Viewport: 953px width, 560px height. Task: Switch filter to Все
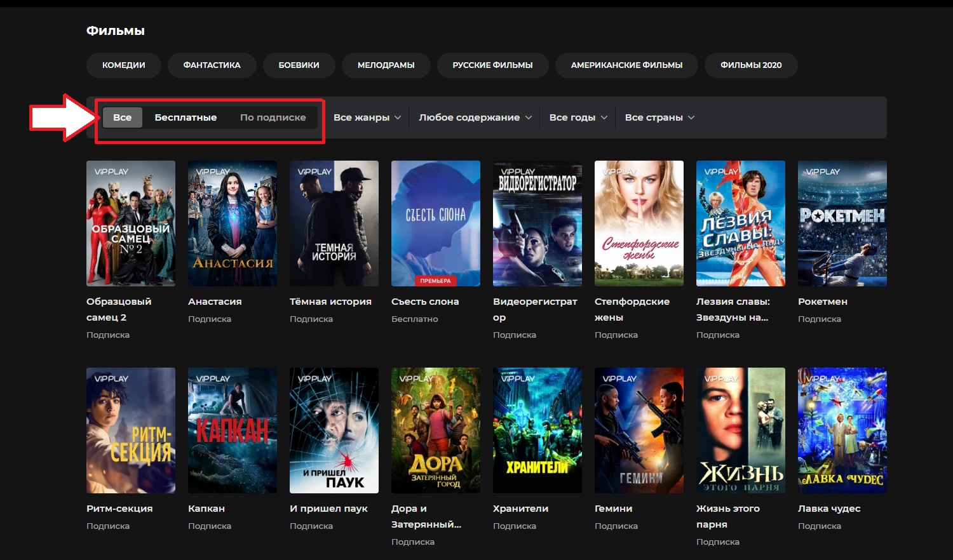point(122,117)
